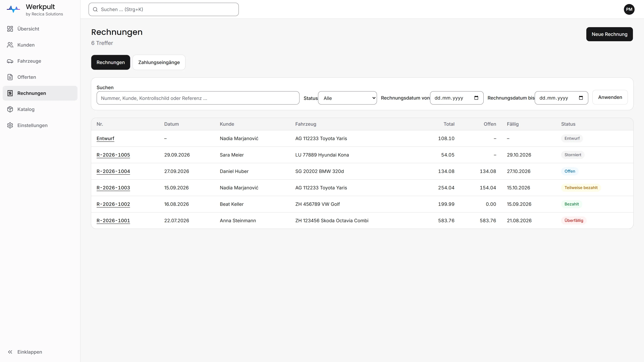Click the Fahrzeuge car icon
The width and height of the screenshot is (644, 362).
point(10,61)
